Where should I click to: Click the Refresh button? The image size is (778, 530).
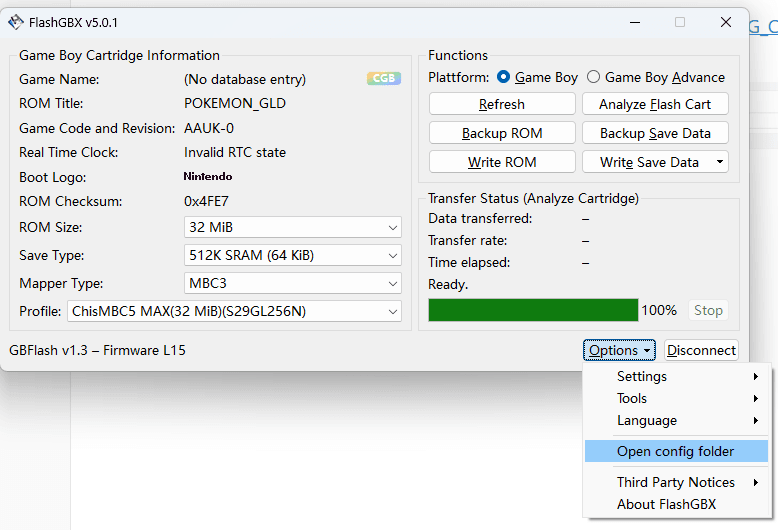coord(502,104)
